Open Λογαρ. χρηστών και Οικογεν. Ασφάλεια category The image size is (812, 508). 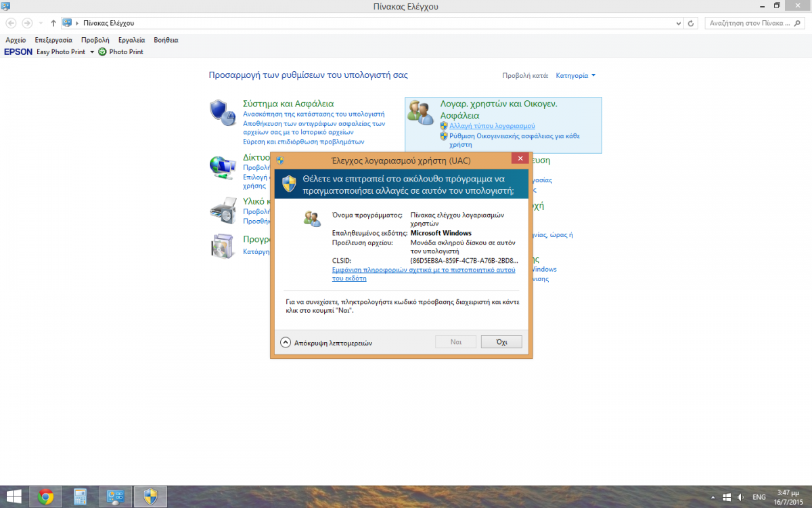499,110
